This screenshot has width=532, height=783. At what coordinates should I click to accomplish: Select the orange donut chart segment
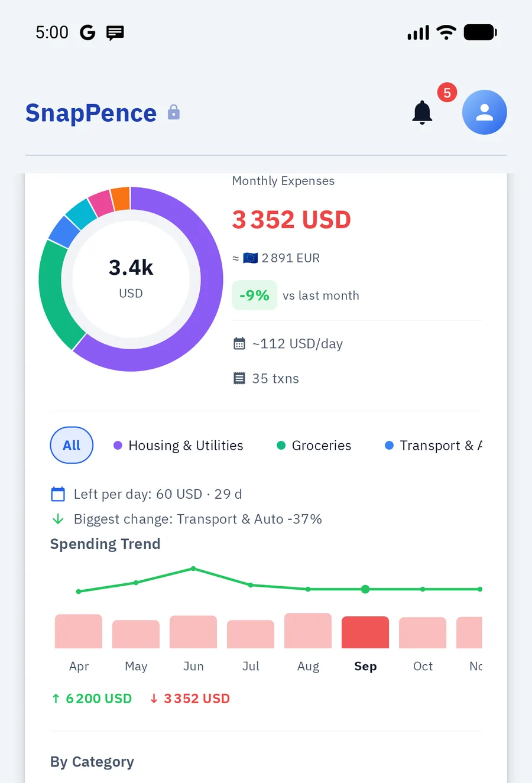[121, 199]
